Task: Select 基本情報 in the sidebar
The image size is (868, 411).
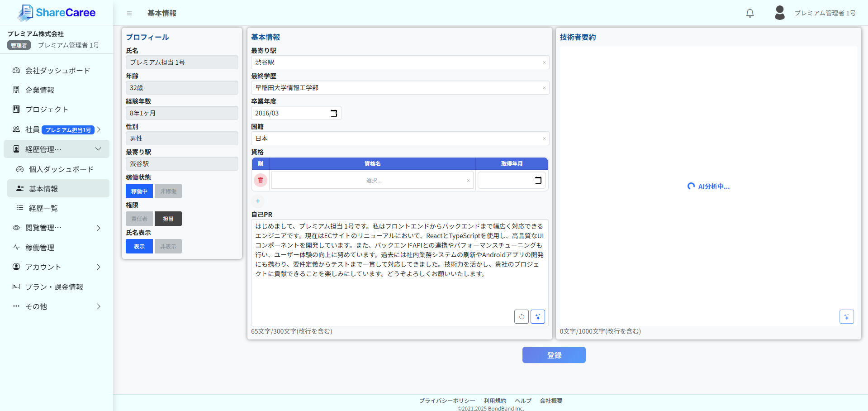Action: 58,188
